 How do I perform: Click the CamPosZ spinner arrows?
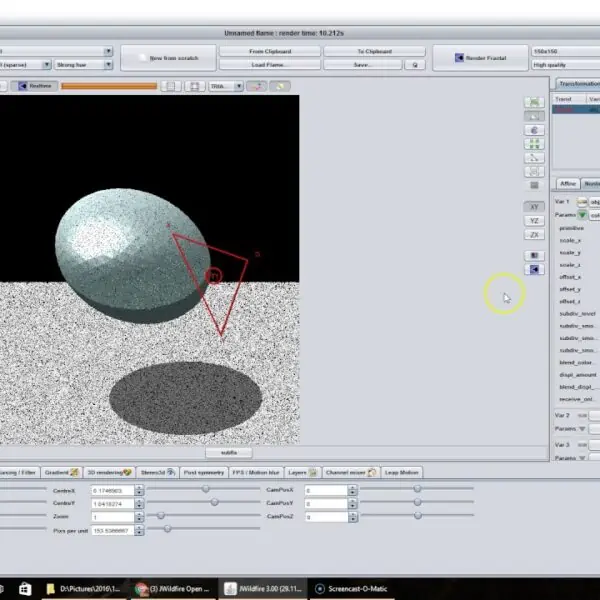tap(352, 517)
